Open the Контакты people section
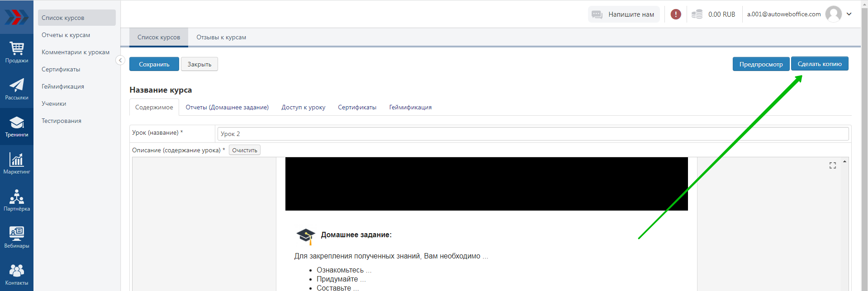 [17, 274]
